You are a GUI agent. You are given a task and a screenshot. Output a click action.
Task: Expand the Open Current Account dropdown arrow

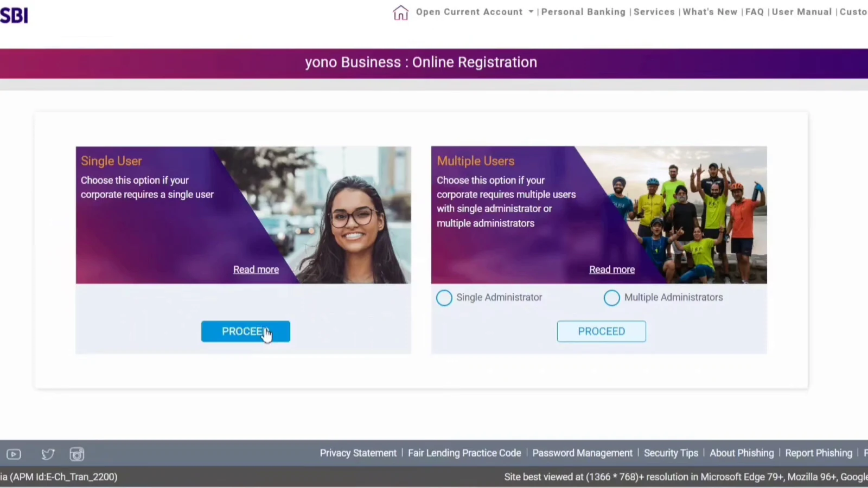coord(531,12)
